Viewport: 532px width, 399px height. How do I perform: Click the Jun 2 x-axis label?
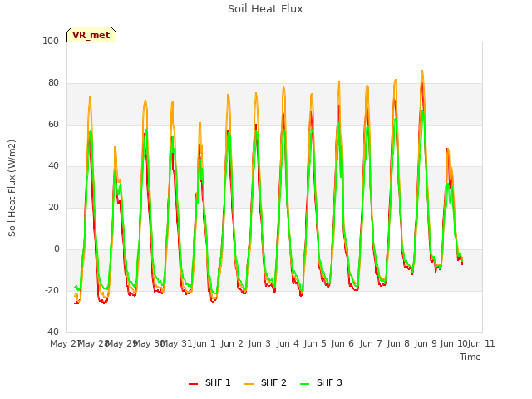[232, 343]
